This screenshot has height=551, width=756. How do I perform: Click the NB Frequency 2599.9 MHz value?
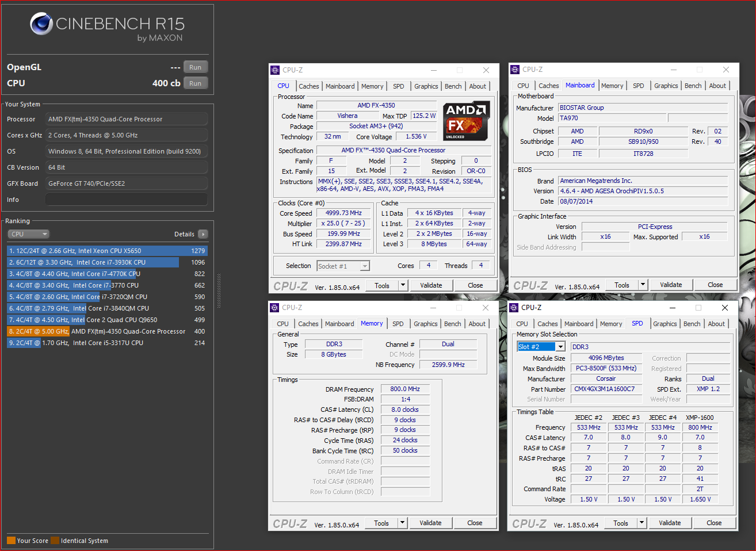[x=448, y=365]
